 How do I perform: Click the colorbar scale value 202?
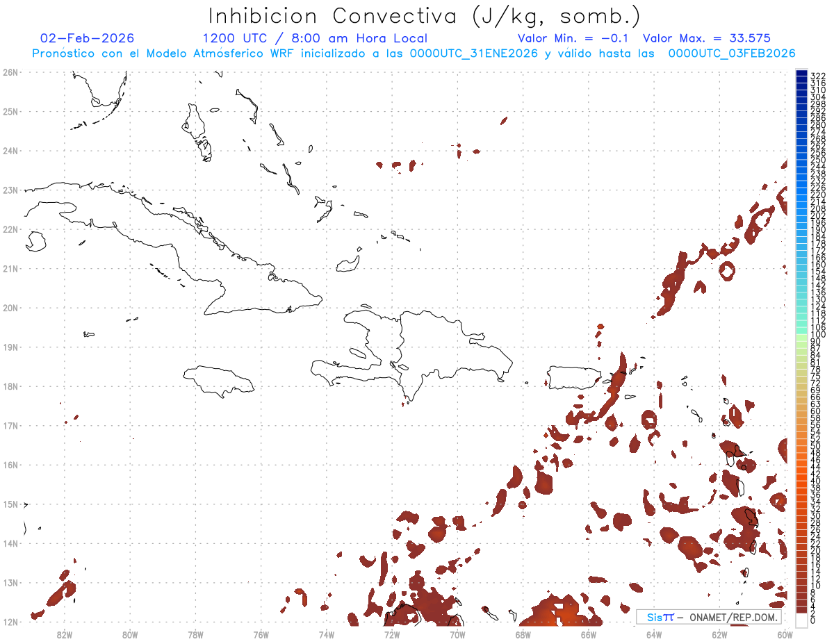818,216
